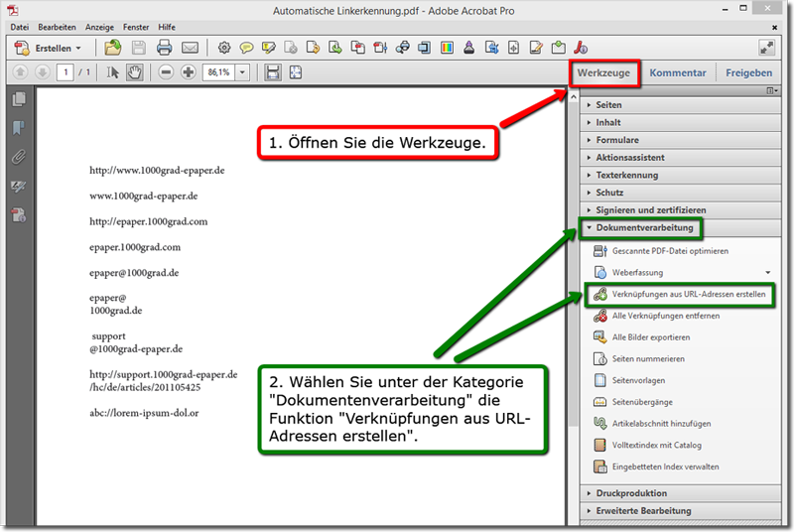Click the red Acrobat info icon
The width and height of the screenshot is (794, 532).
point(581,48)
